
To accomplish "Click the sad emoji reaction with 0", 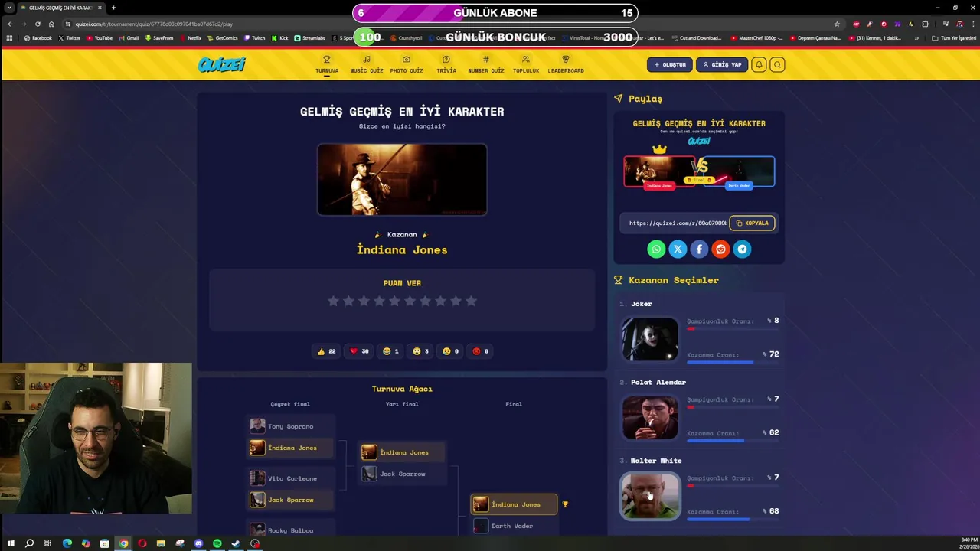I will click(x=450, y=351).
